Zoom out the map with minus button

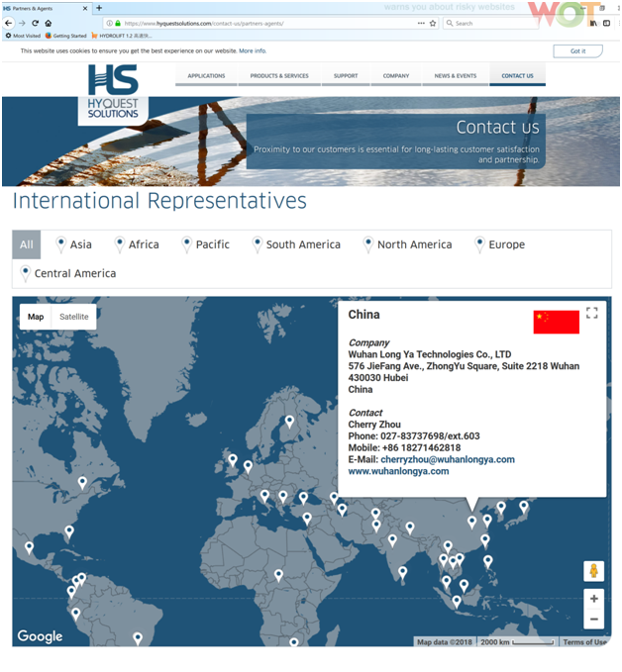pyautogui.click(x=593, y=619)
